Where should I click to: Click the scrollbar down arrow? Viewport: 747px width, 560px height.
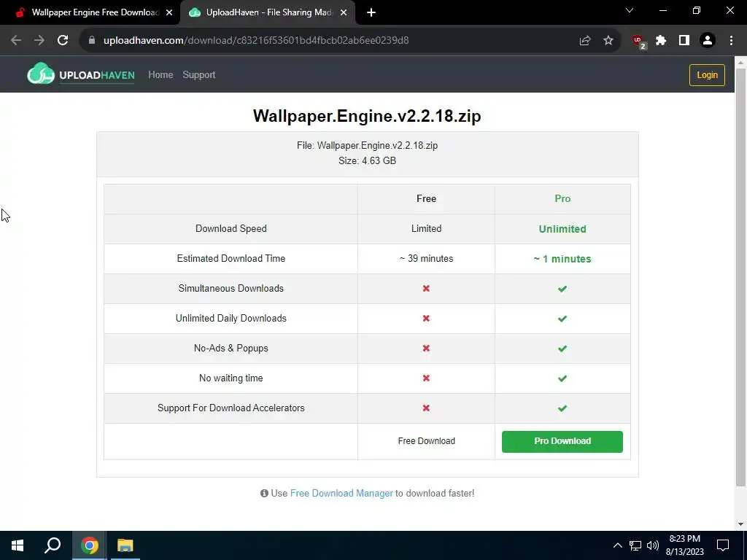tap(741, 524)
